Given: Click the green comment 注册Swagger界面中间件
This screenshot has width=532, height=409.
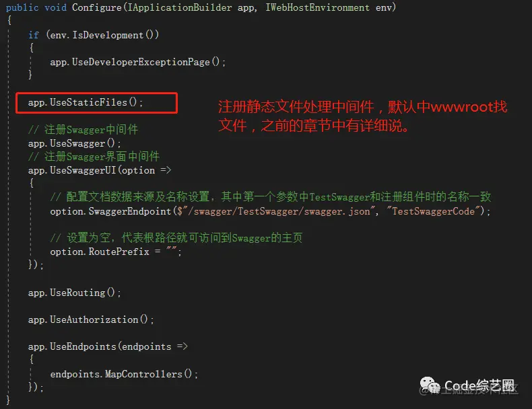Looking at the screenshot, I should 94,157.
